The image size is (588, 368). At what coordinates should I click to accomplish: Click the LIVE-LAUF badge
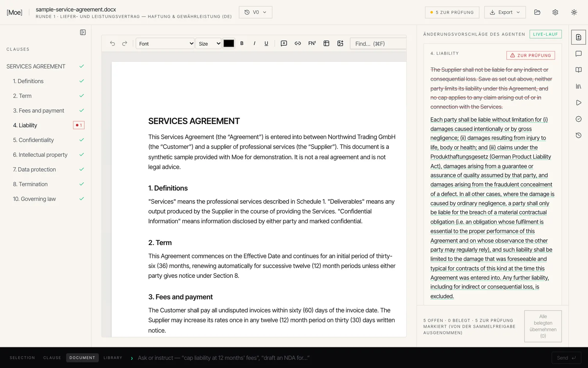[545, 34]
